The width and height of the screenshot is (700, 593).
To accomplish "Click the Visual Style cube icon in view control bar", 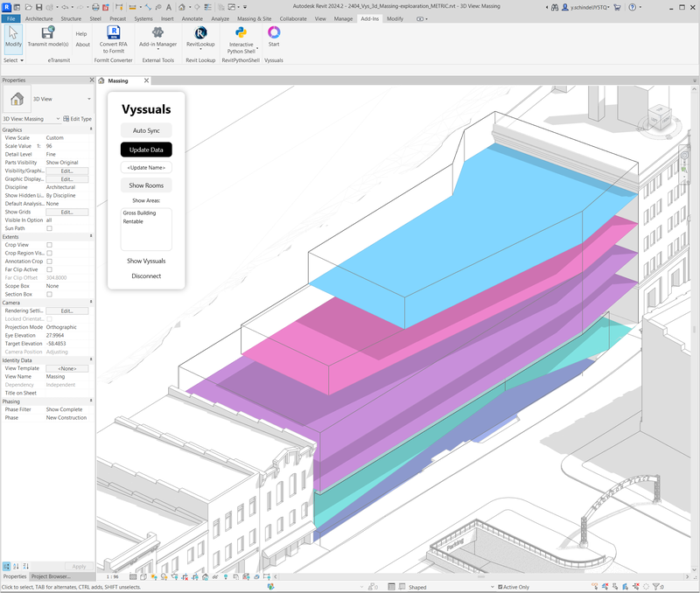I will (x=143, y=577).
